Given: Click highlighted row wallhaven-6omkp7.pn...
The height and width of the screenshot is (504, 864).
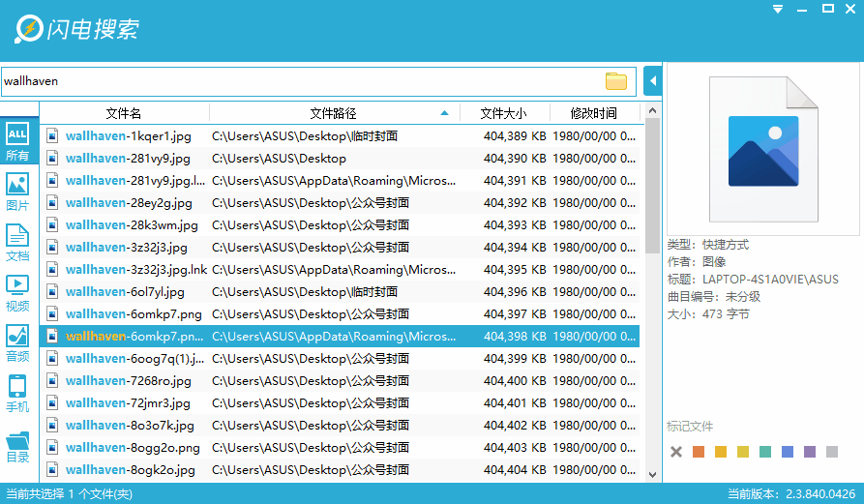Looking at the screenshot, I should (340, 337).
